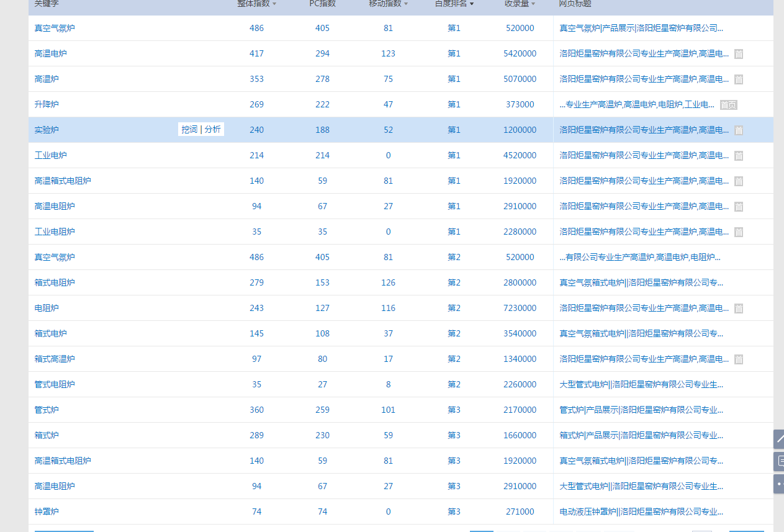Click the 首 badge in the 实验炉 row
784x532 pixels.
(739, 130)
